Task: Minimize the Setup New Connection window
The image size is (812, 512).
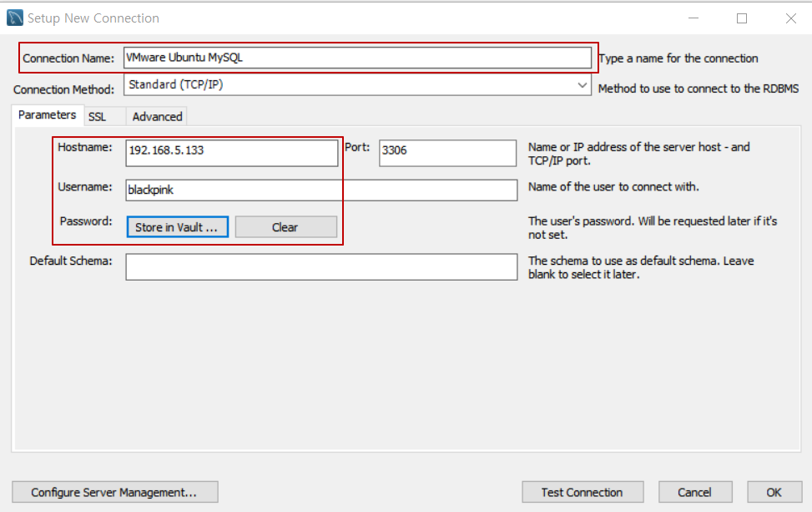Action: [x=693, y=18]
